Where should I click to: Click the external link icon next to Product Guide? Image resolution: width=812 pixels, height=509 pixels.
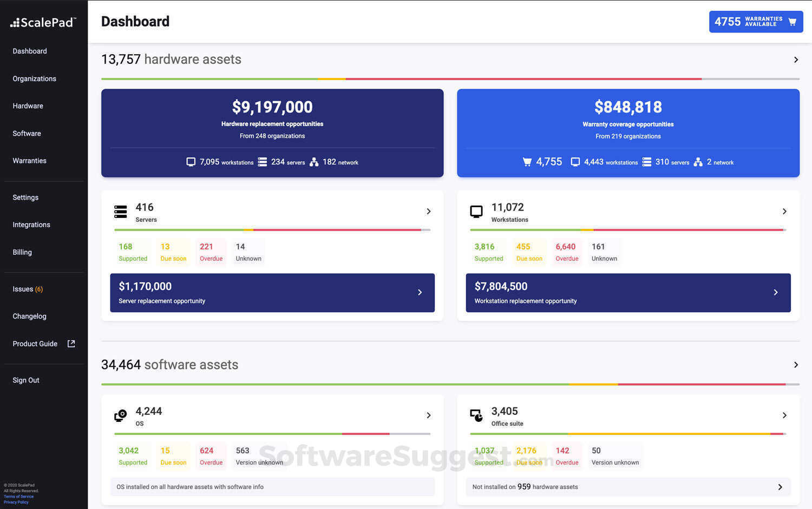click(x=71, y=343)
